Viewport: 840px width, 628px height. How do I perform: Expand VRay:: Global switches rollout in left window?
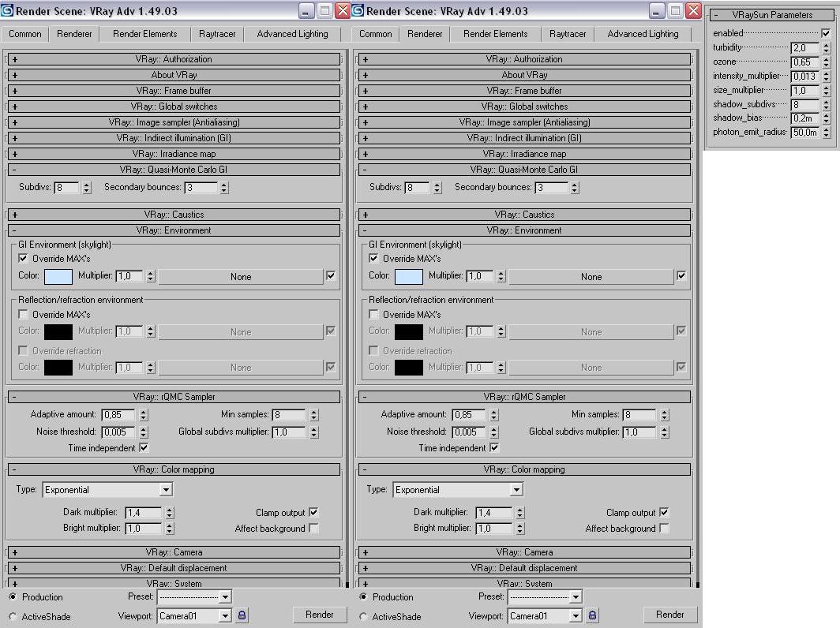(x=174, y=107)
